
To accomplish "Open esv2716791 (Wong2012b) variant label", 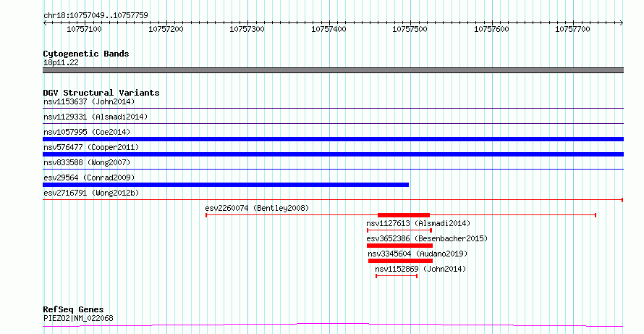I will (91, 193).
